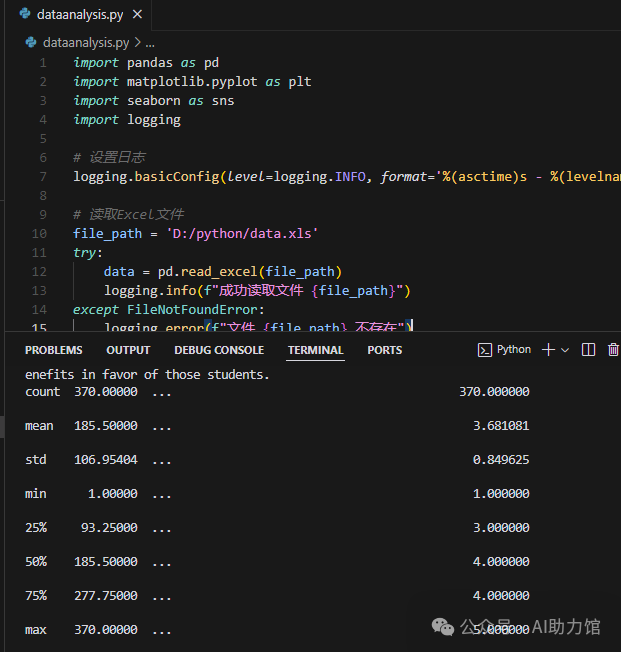
Task: Open the PROBLEMS panel tab
Action: (x=54, y=350)
